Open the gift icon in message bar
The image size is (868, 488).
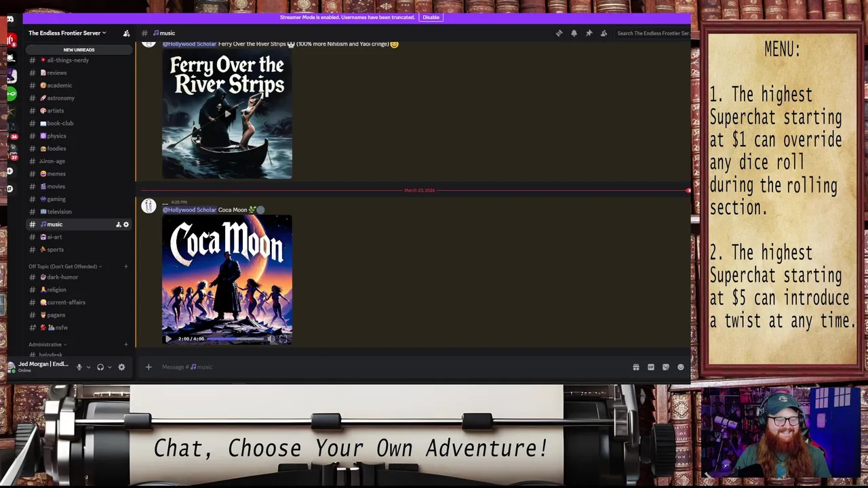636,367
